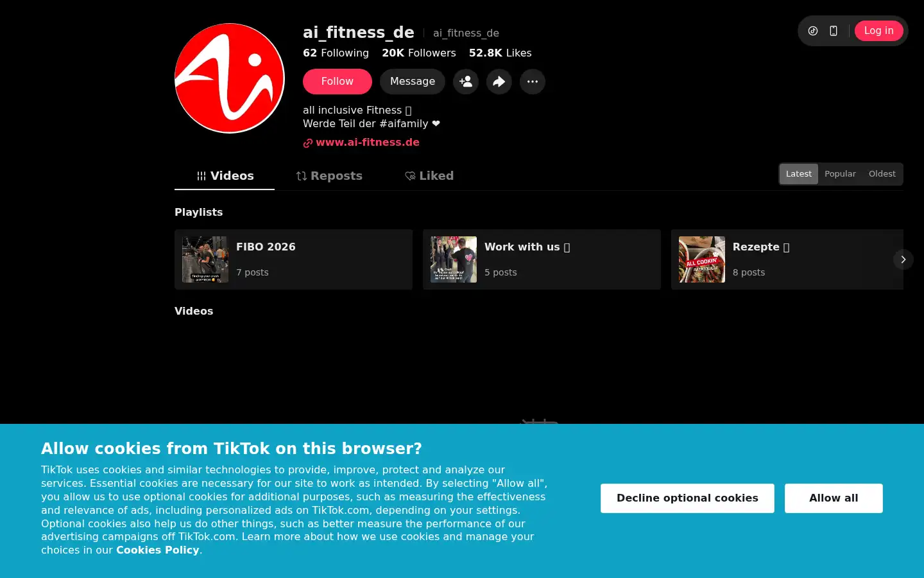Sort videos by Latest
Viewport: 924px width, 578px height.
pyautogui.click(x=799, y=174)
